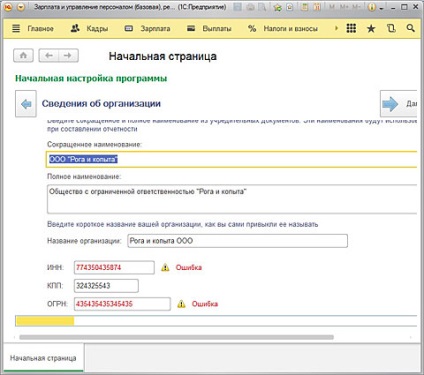The height and width of the screenshot is (375, 424).
Task: Click the M memory button in title bar
Action: tap(332, 7)
